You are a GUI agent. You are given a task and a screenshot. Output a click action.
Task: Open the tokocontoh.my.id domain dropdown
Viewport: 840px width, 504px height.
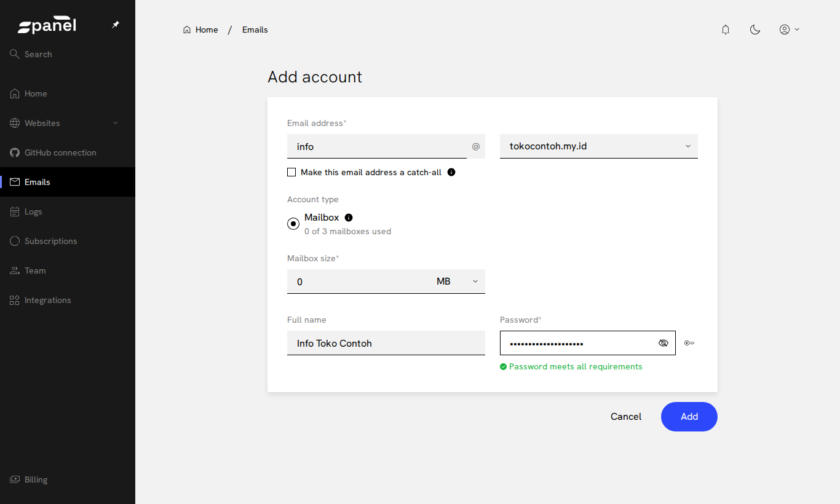tap(599, 146)
